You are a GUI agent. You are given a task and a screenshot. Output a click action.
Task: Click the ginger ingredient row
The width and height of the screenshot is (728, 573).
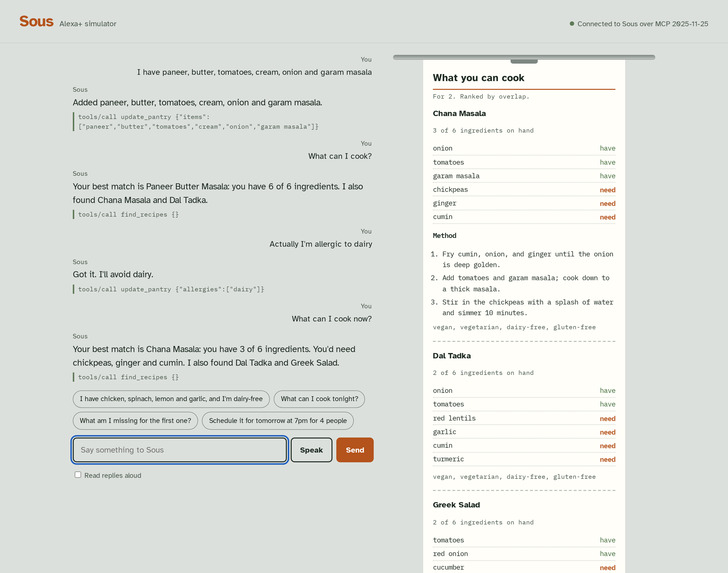tap(524, 203)
